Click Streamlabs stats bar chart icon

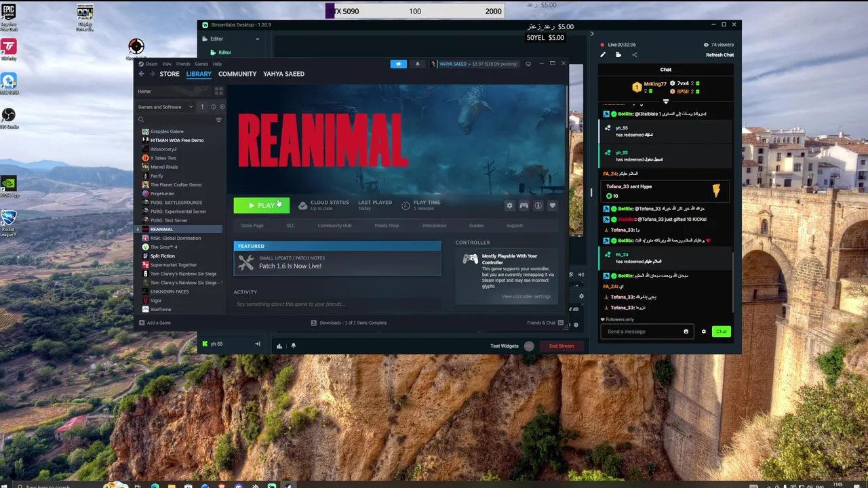click(279, 346)
